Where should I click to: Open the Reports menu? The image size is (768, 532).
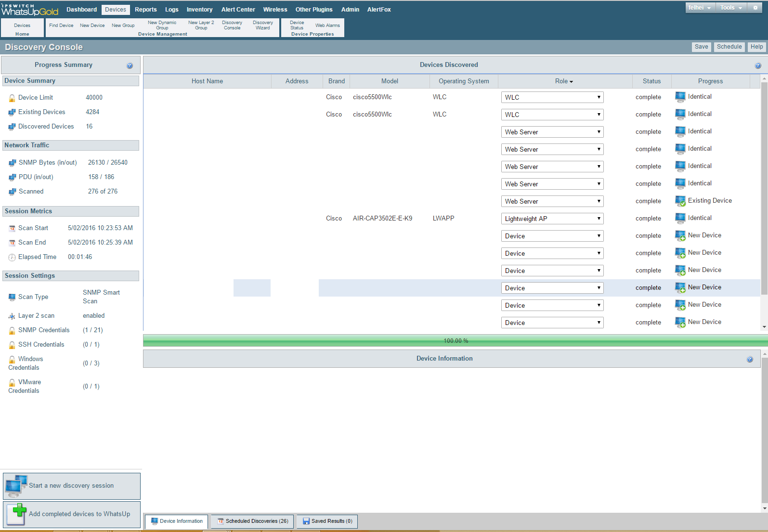[x=146, y=10]
